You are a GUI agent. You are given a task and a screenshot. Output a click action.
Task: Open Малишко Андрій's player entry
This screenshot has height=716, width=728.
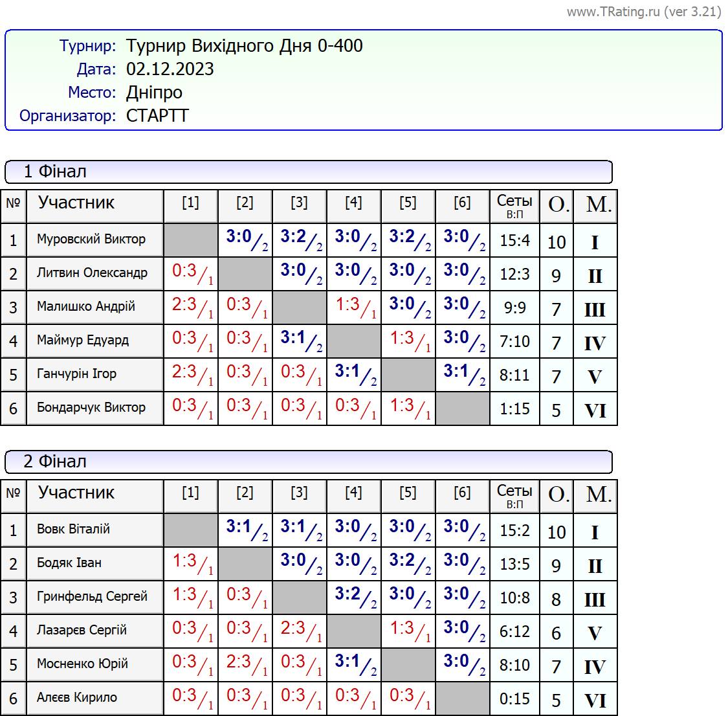point(86,306)
